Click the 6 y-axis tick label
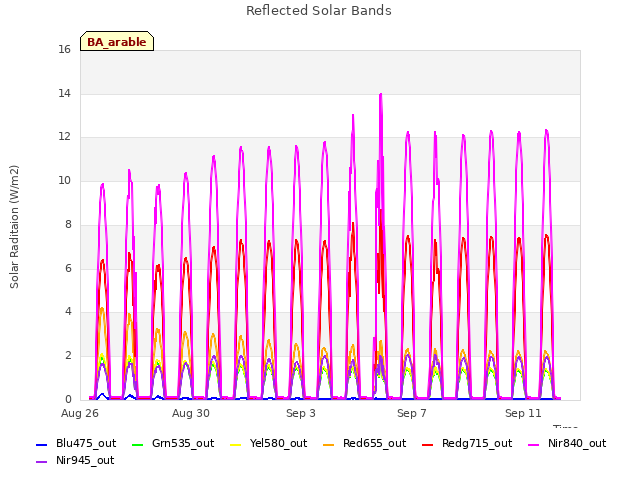640x480 pixels. pyautogui.click(x=68, y=268)
